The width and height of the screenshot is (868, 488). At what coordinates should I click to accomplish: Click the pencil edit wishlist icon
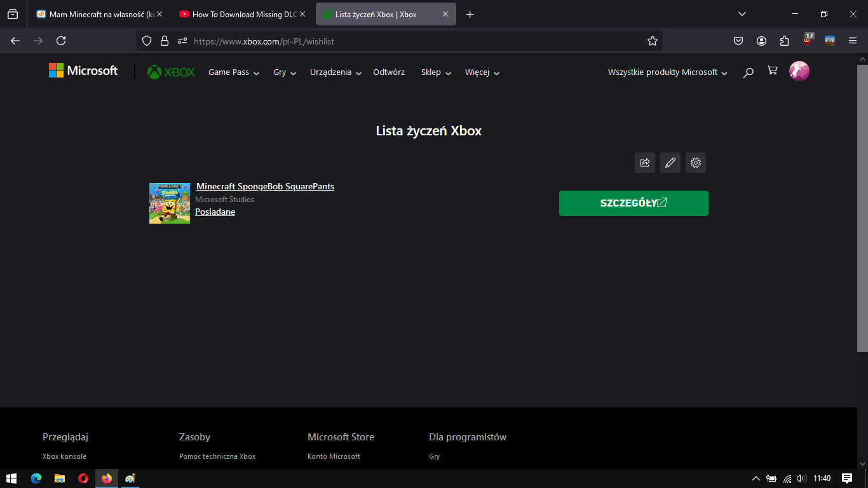click(670, 163)
